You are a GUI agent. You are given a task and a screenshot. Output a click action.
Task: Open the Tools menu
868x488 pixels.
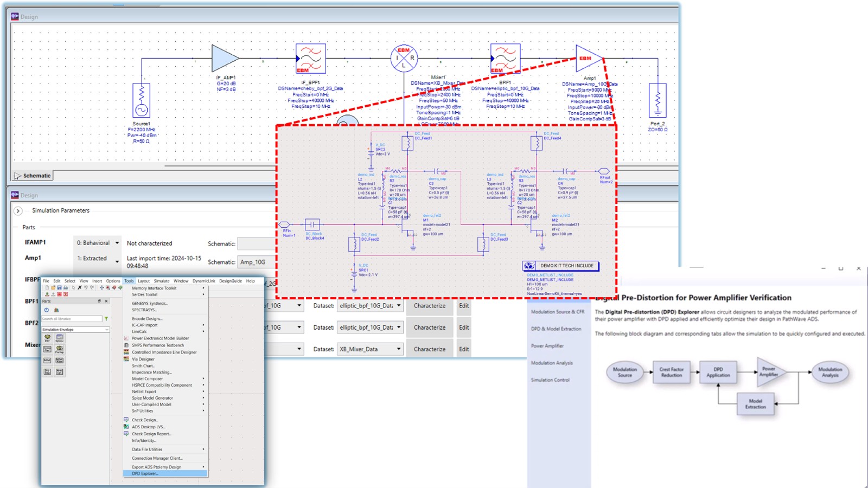click(129, 281)
